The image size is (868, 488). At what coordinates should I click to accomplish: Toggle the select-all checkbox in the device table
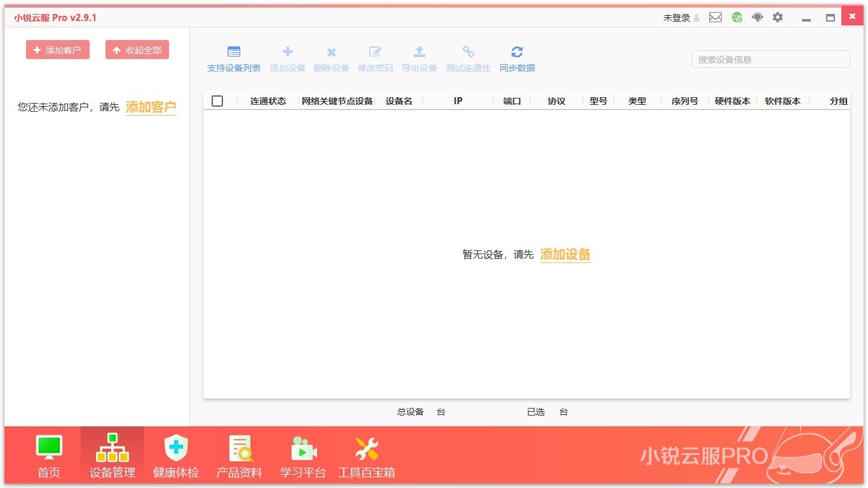point(217,100)
